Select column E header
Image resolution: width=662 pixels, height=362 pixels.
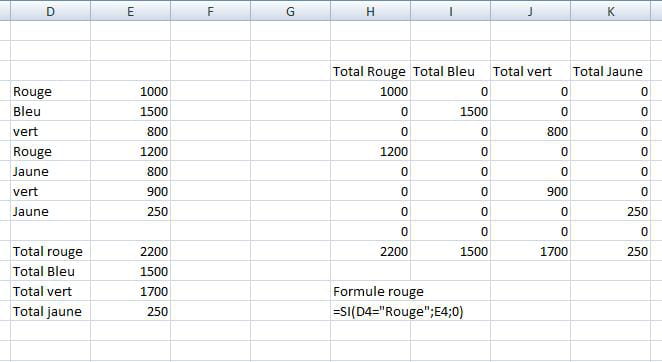pyautogui.click(x=130, y=11)
